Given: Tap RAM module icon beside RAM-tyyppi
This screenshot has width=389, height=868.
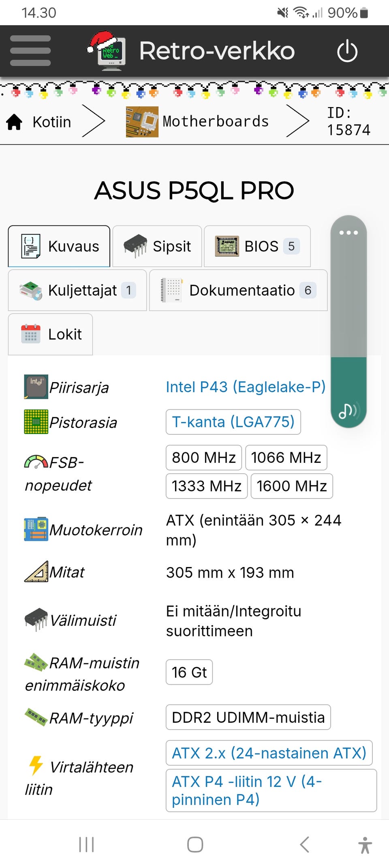Looking at the screenshot, I should click(x=36, y=717).
